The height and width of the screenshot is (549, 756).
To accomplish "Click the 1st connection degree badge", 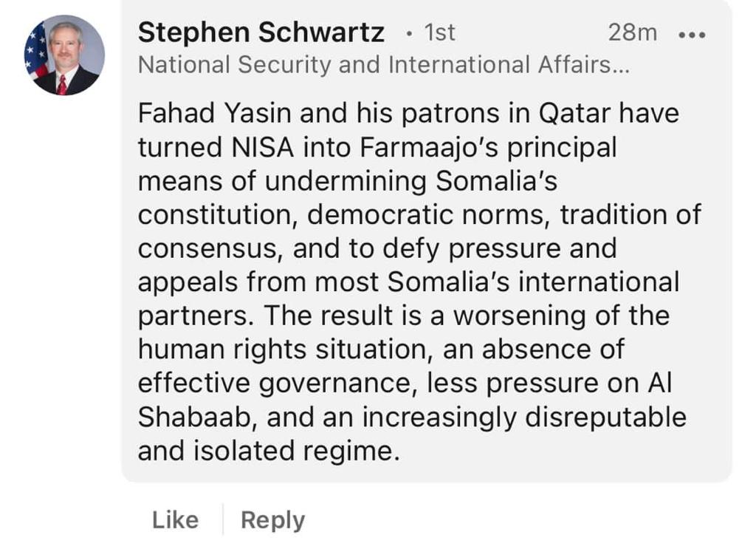I will tap(439, 33).
